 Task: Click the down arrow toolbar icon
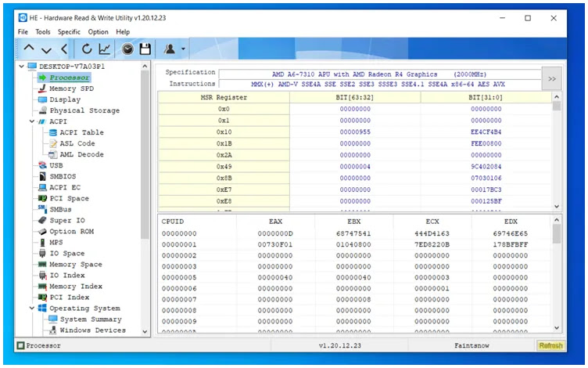(x=46, y=49)
